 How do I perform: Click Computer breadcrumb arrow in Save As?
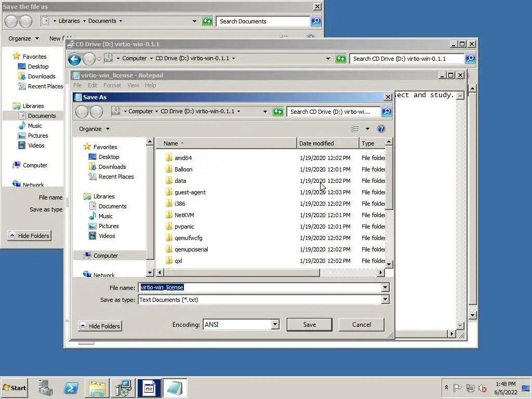(x=157, y=111)
